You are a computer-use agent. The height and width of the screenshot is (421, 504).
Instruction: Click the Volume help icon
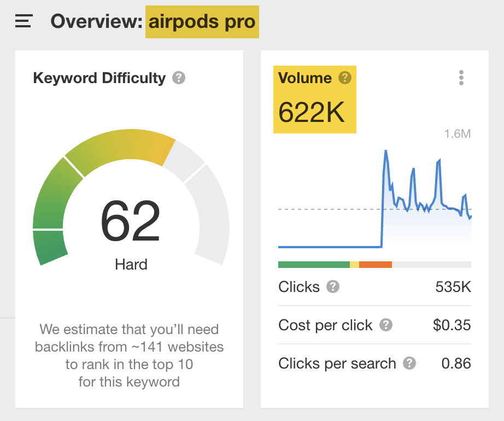pyautogui.click(x=344, y=78)
